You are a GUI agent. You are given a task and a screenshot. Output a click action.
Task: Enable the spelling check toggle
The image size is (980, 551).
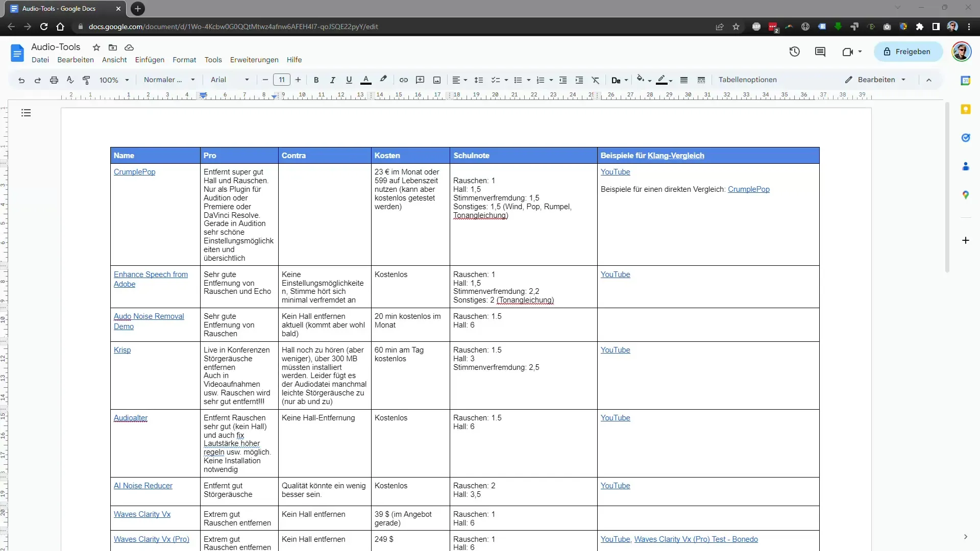click(x=70, y=80)
